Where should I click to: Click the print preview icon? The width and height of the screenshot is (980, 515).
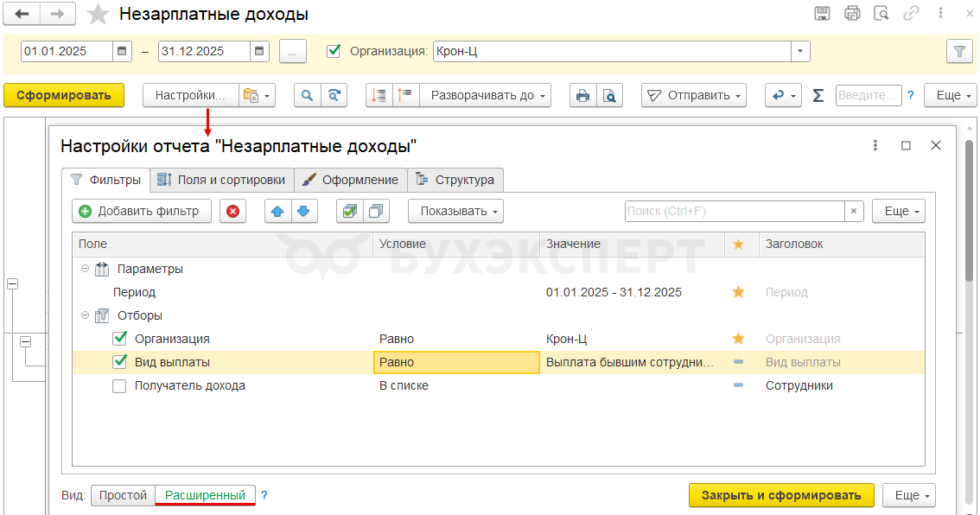pyautogui.click(x=610, y=95)
